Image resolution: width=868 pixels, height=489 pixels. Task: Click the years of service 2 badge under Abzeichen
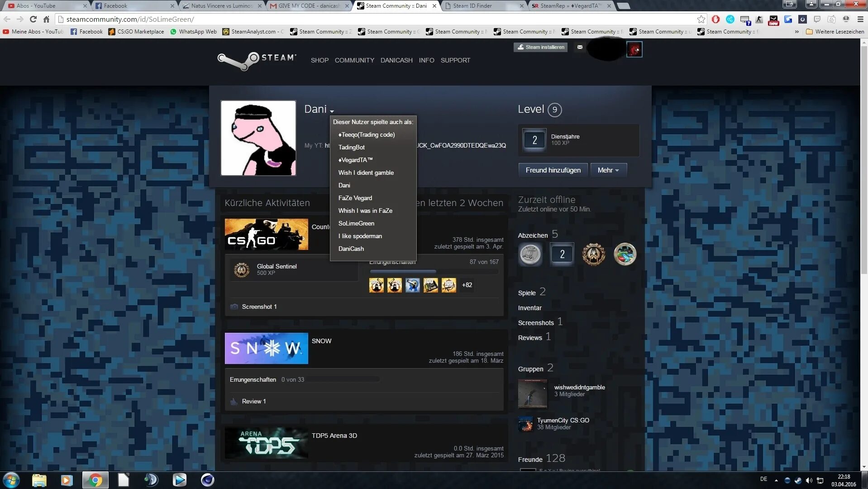(x=562, y=254)
